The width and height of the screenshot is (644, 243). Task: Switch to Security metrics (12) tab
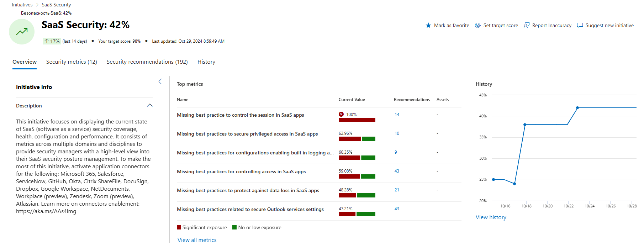72,62
